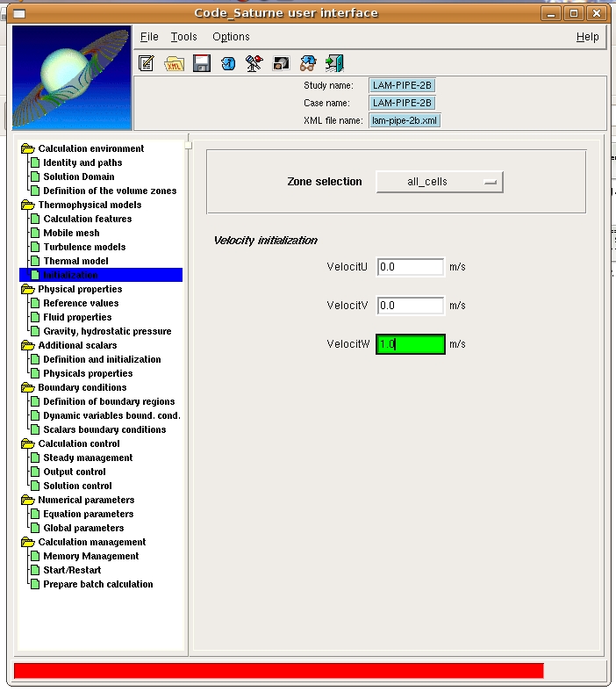Image resolution: width=616 pixels, height=692 pixels.
Task: Minimize the Code_Saturne window
Action: pos(551,14)
